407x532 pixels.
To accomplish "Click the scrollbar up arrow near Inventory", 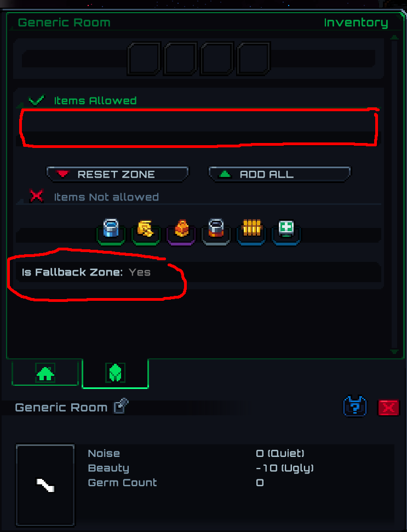I will 394,37.
